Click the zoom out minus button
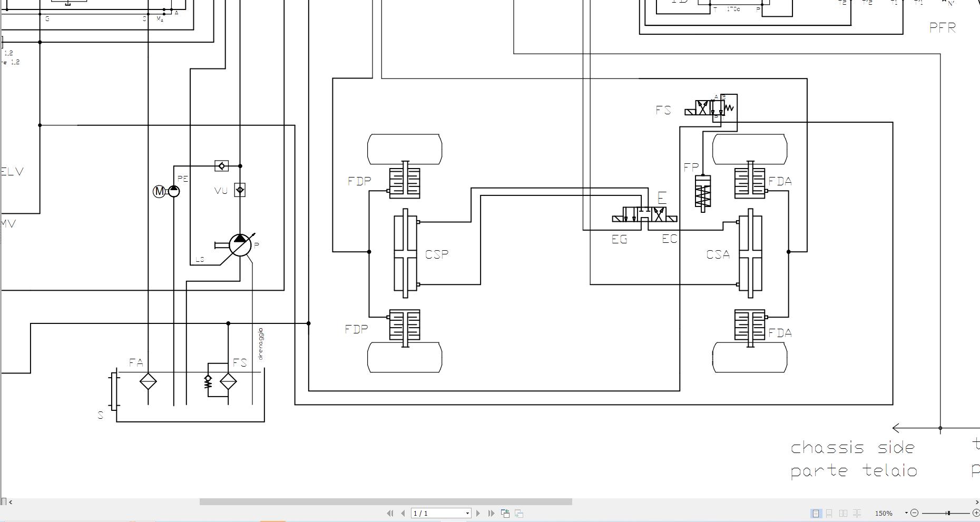980x522 pixels. tap(914, 513)
